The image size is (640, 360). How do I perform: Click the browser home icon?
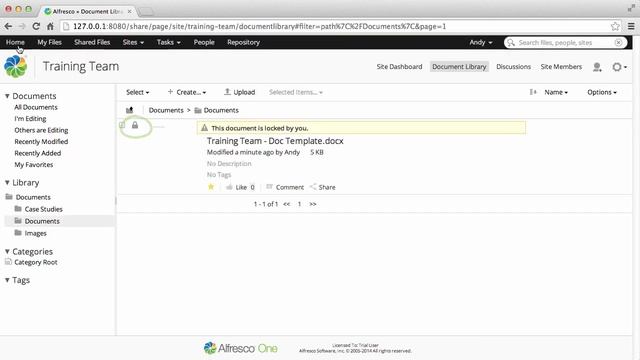(x=50, y=26)
